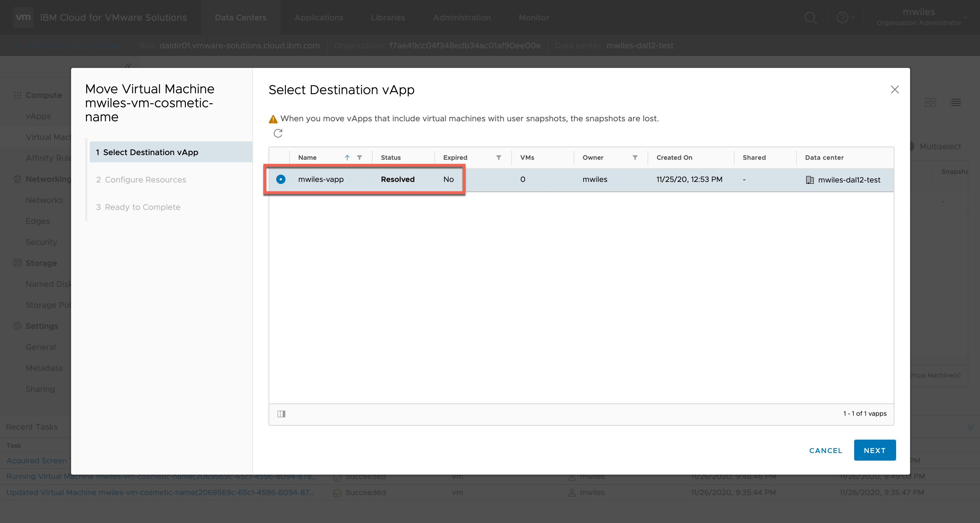
Task: Collapse the Recent Tasks panel chevron
Action: click(x=970, y=427)
